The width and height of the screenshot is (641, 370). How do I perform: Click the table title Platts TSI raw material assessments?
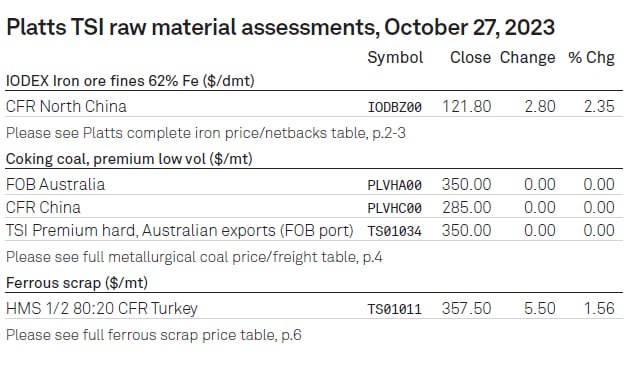(280, 28)
